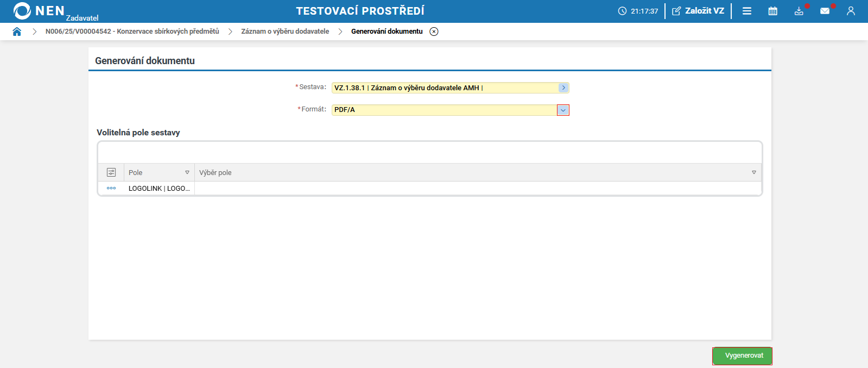
Task: Click the clock time 21:17:37
Action: (644, 11)
